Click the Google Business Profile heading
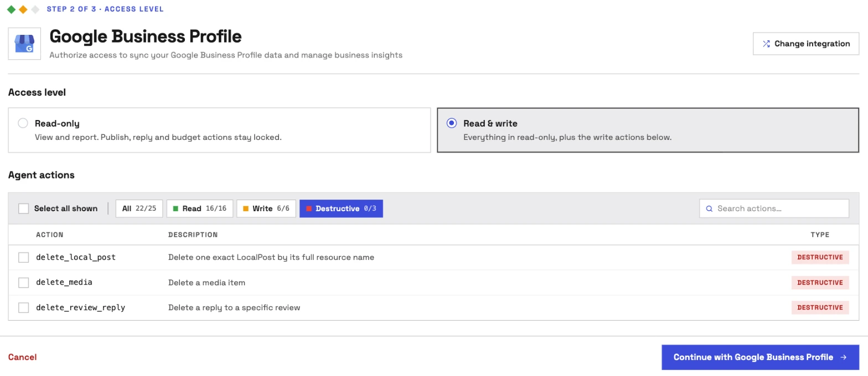This screenshot has height=376, width=868. click(146, 36)
